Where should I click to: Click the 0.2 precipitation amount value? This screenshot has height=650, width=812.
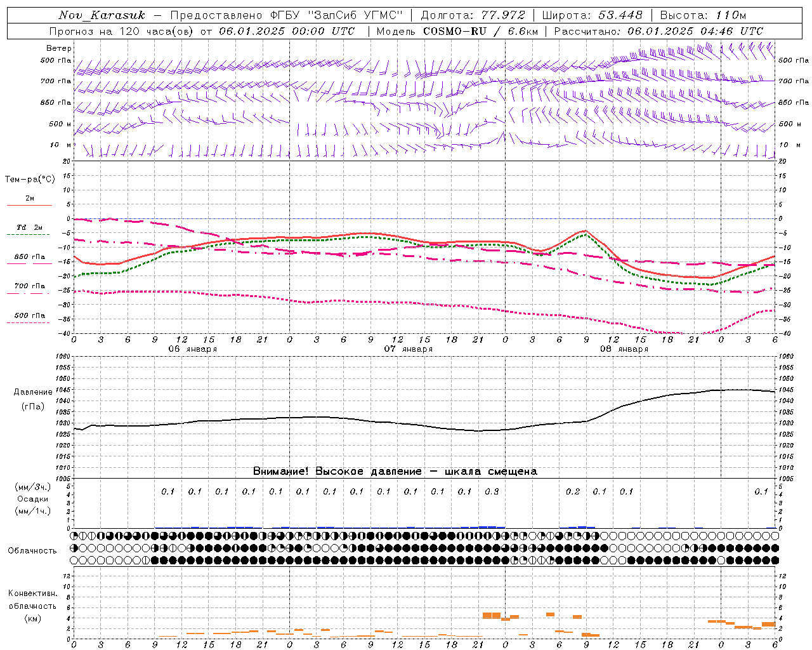[573, 492]
